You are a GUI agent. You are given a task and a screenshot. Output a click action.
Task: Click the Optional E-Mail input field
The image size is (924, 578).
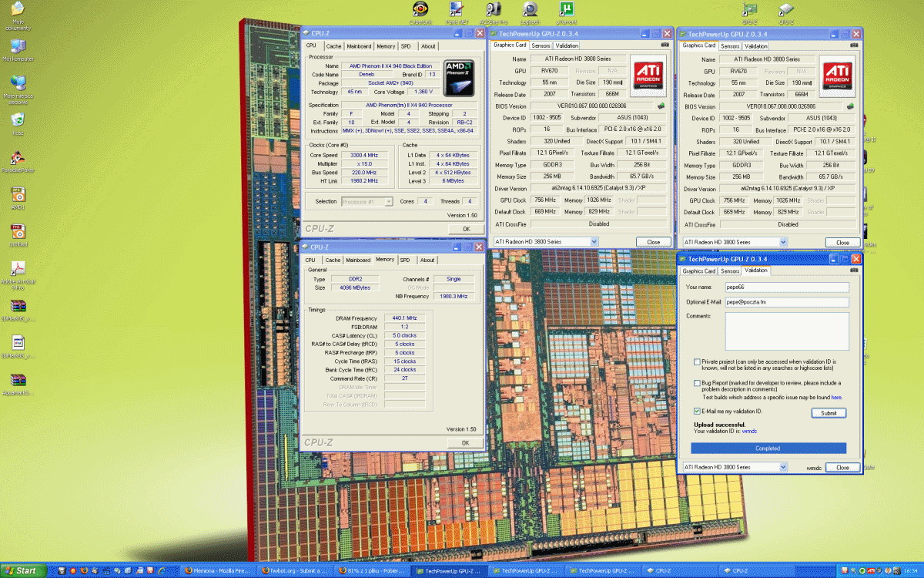(787, 302)
